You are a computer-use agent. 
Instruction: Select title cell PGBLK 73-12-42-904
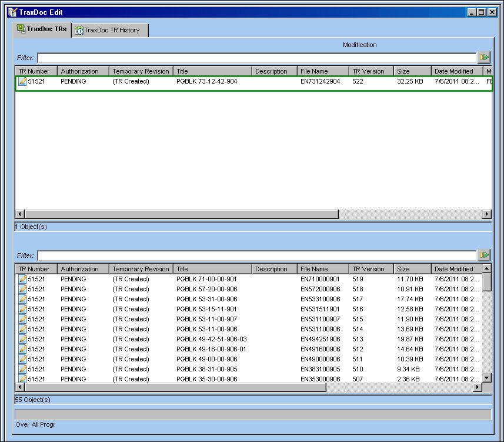point(206,81)
